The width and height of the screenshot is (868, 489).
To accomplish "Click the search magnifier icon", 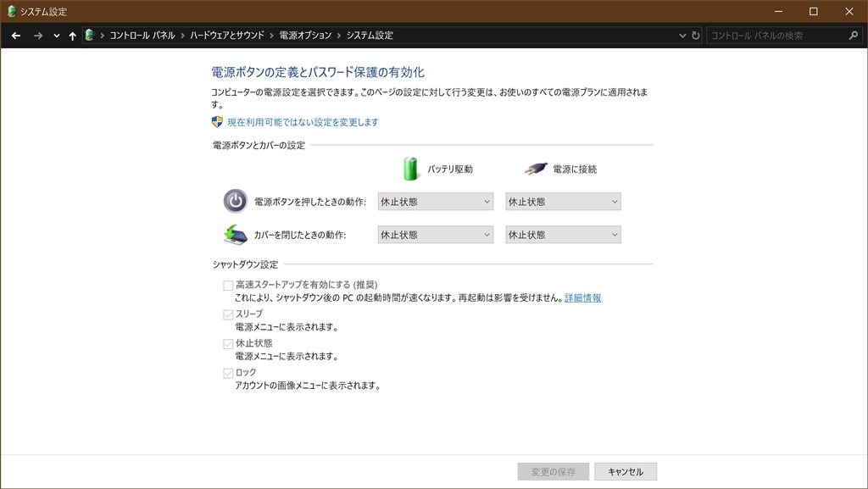I will 853,36.
